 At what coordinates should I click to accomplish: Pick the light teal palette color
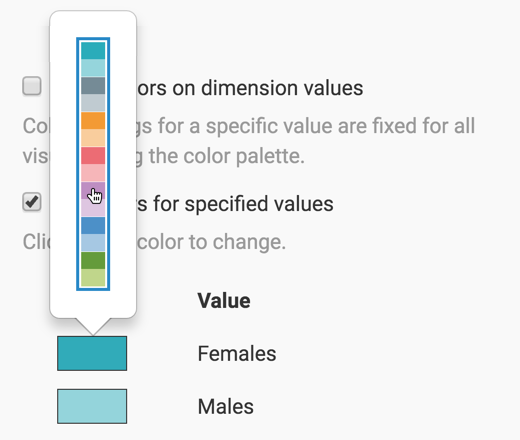(93, 68)
